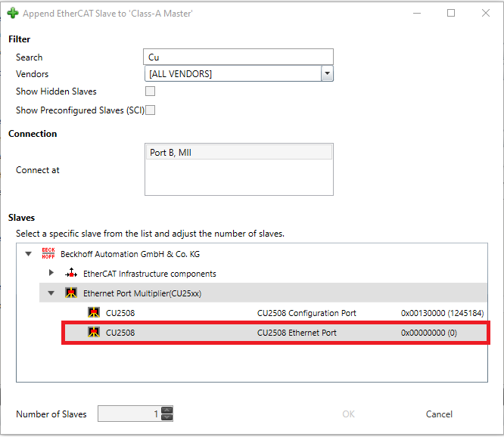This screenshot has height=437, width=504.
Task: Click the 0x00130000 (1245184) value
Action: (x=442, y=313)
